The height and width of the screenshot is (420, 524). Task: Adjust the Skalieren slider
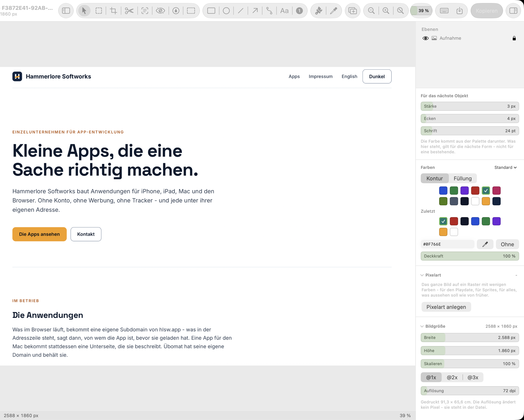tap(470, 364)
